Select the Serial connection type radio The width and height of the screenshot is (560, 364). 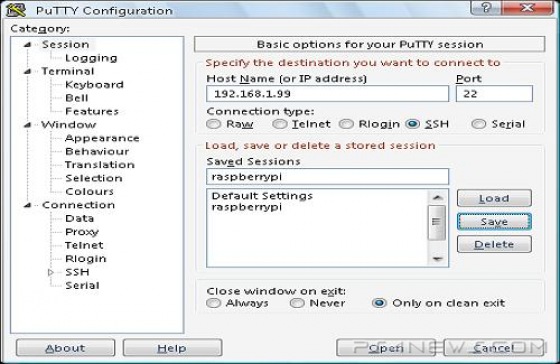479,124
